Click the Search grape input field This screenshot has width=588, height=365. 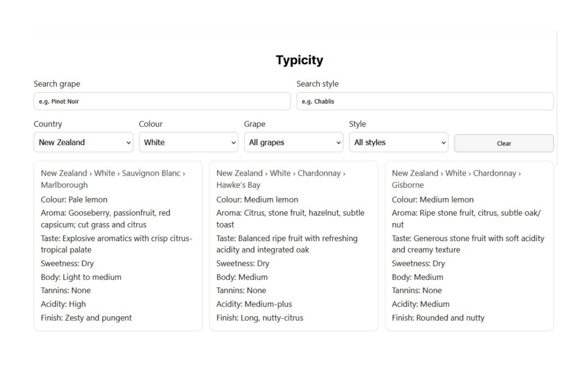pos(162,102)
